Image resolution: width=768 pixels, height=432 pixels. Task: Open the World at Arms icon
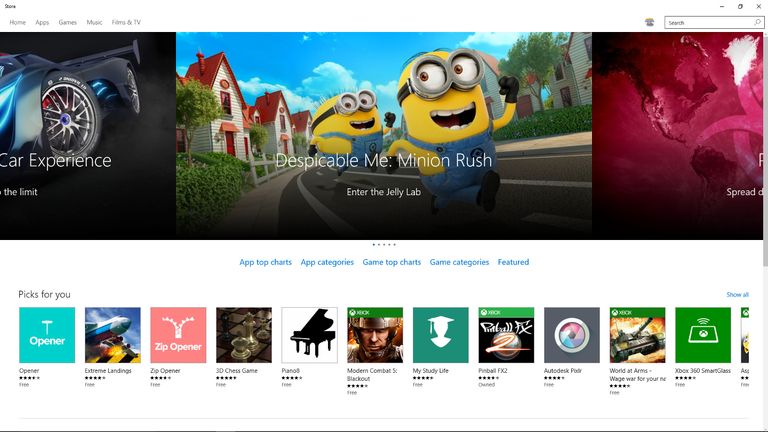(x=638, y=335)
